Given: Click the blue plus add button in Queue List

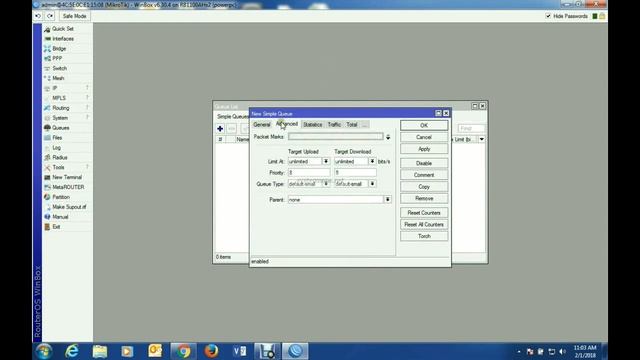Looking at the screenshot, I should [220, 129].
